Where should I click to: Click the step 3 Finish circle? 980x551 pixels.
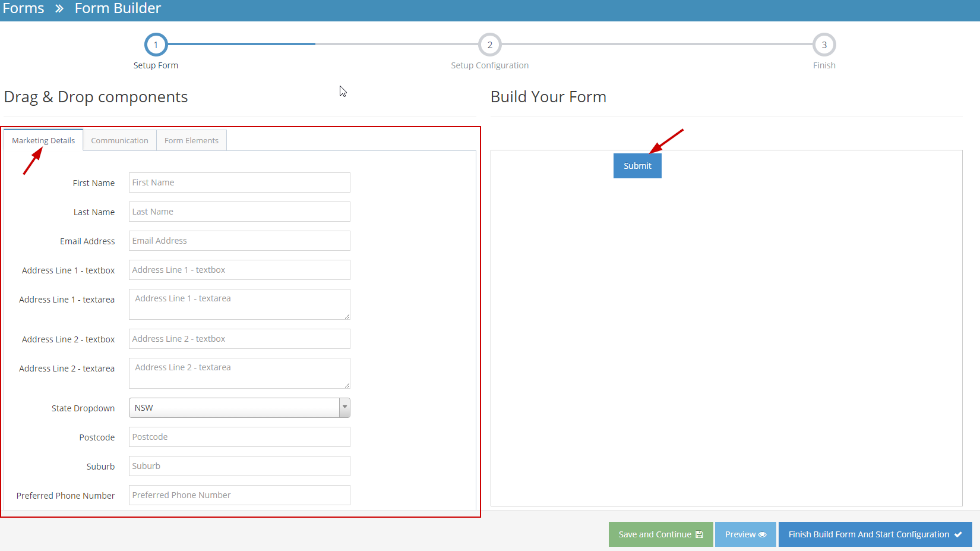[824, 44]
